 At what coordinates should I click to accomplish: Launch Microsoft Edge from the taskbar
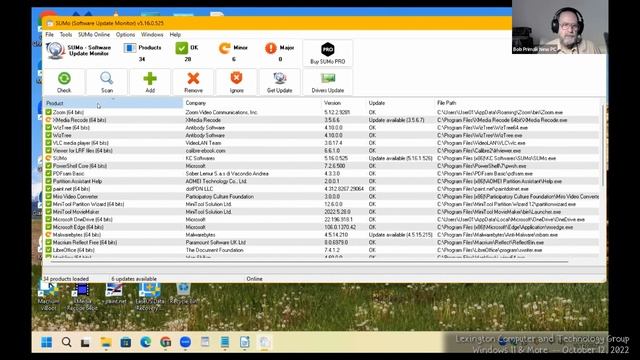(145, 342)
